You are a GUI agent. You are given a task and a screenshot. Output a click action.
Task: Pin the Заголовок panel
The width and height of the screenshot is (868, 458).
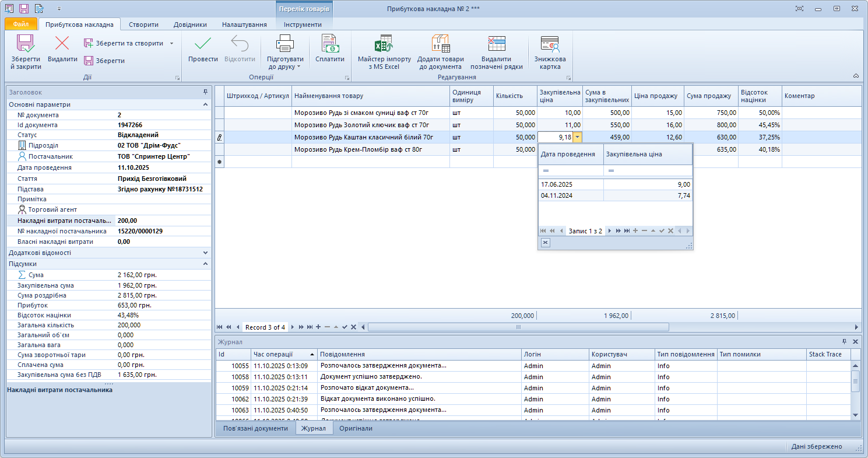point(205,92)
